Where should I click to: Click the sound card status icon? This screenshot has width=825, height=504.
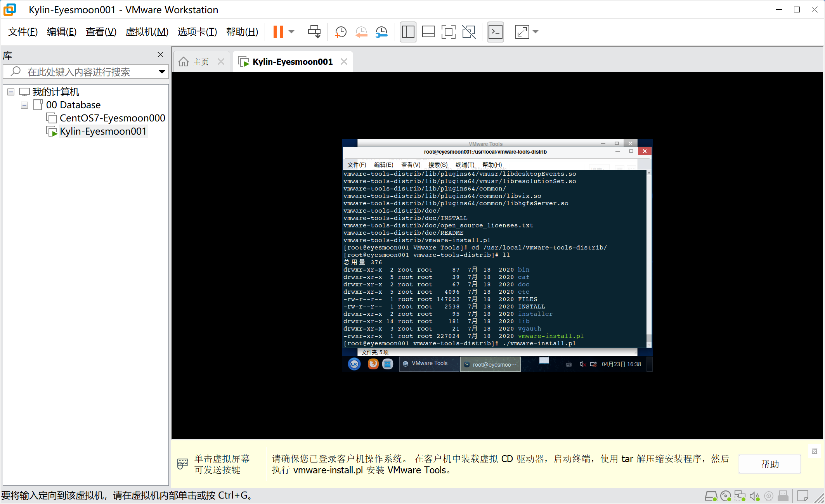[754, 496]
